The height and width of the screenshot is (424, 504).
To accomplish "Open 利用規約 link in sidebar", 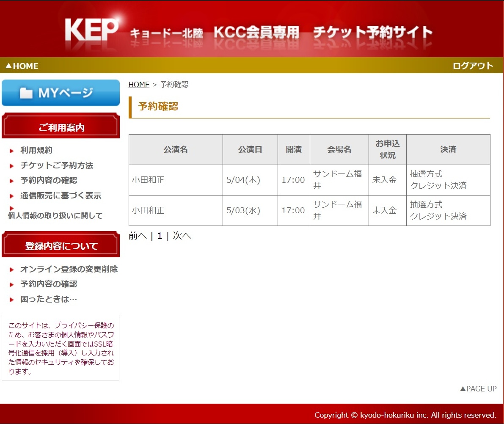I will (x=36, y=150).
